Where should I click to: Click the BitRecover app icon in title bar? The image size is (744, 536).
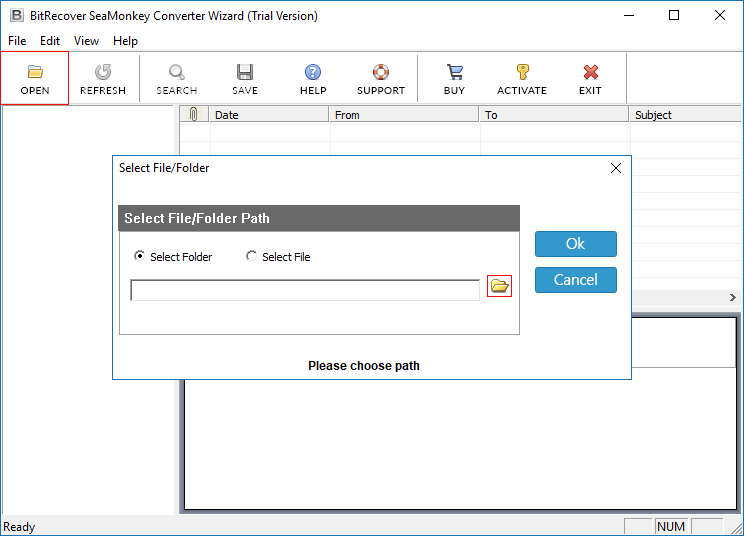17,15
